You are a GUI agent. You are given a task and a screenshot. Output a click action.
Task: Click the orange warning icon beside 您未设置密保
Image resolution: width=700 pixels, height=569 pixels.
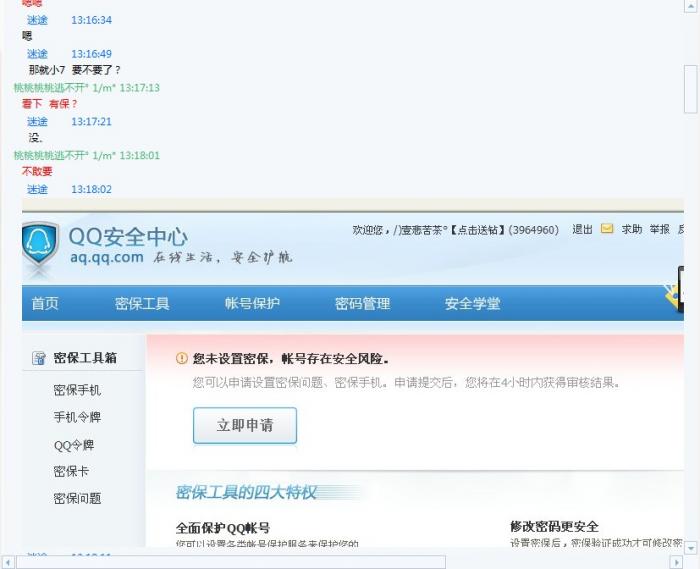point(182,358)
